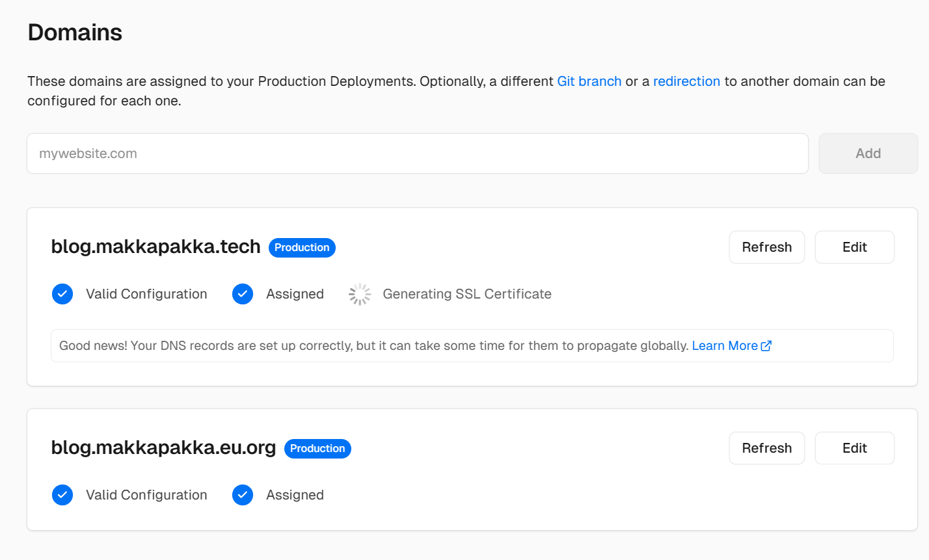Focus the mywebsite.com domain input field
This screenshot has height=560, width=929.
417,153
